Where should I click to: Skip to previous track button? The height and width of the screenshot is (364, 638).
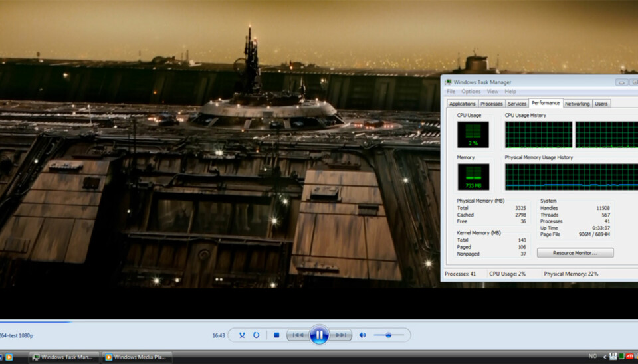[298, 335]
